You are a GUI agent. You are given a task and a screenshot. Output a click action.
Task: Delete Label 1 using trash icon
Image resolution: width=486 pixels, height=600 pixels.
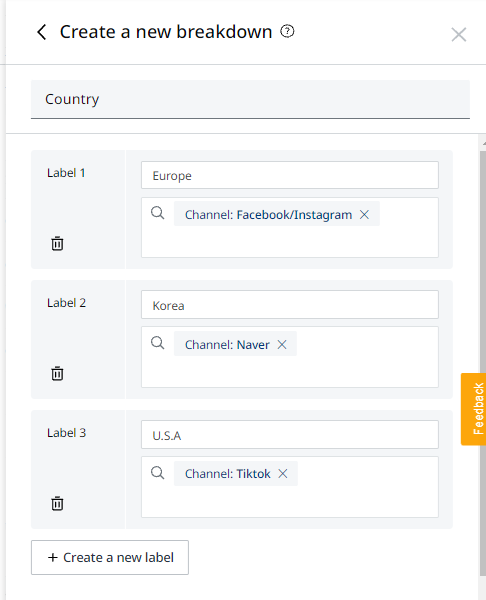[x=57, y=243]
